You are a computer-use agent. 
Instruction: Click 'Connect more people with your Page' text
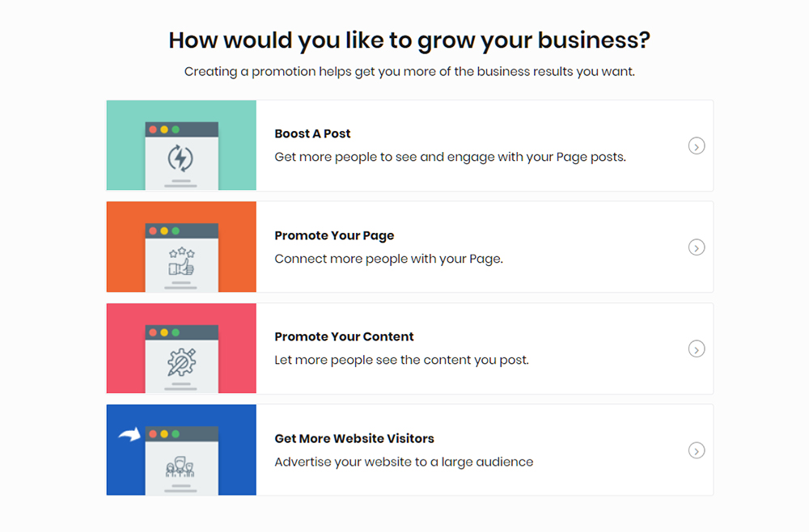coord(388,260)
